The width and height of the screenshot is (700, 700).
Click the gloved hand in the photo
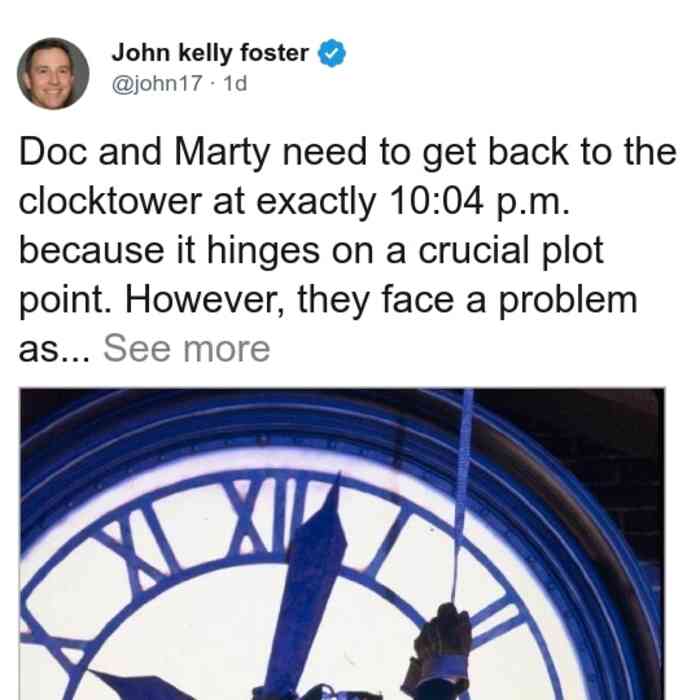tap(438, 648)
